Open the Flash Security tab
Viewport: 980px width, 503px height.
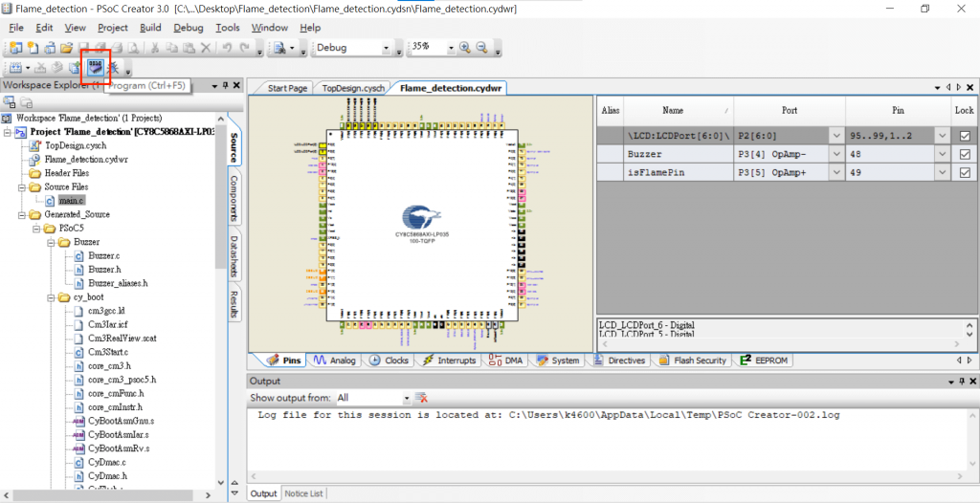tap(693, 361)
